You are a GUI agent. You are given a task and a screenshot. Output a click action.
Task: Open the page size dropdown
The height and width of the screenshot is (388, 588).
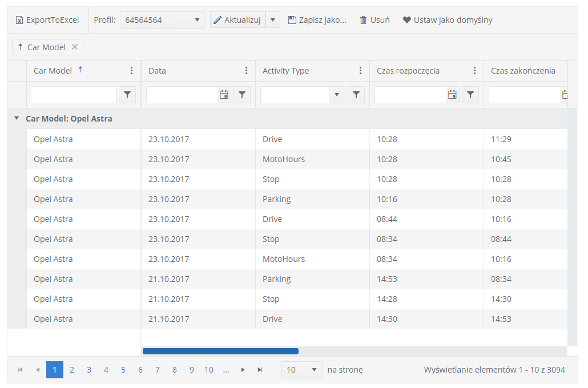(x=302, y=370)
